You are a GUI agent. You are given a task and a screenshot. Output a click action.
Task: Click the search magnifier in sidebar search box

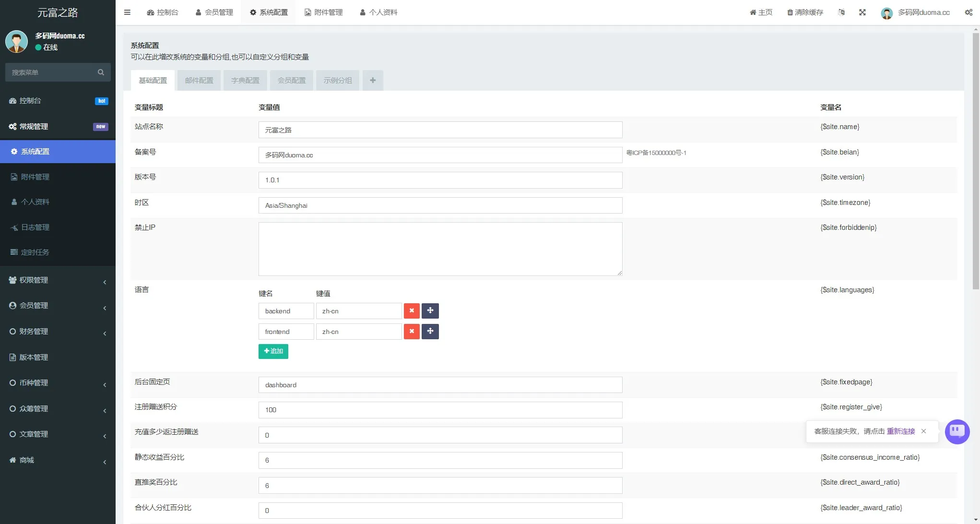(101, 72)
